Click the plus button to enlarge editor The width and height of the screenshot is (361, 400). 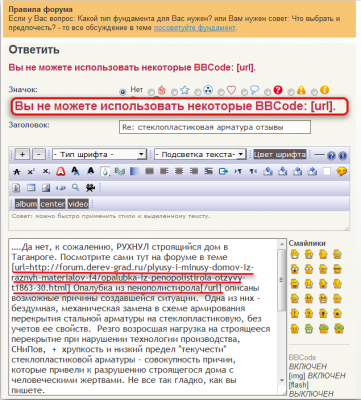tap(22, 154)
